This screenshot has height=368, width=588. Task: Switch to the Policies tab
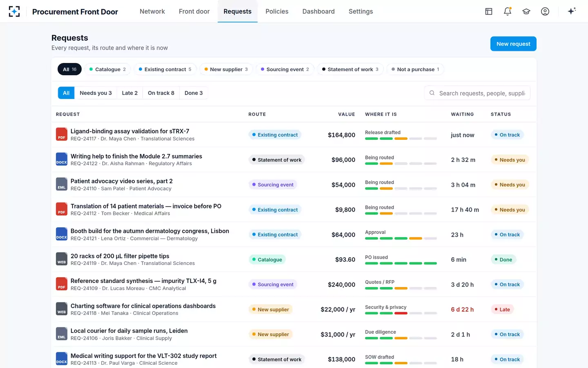(x=277, y=11)
